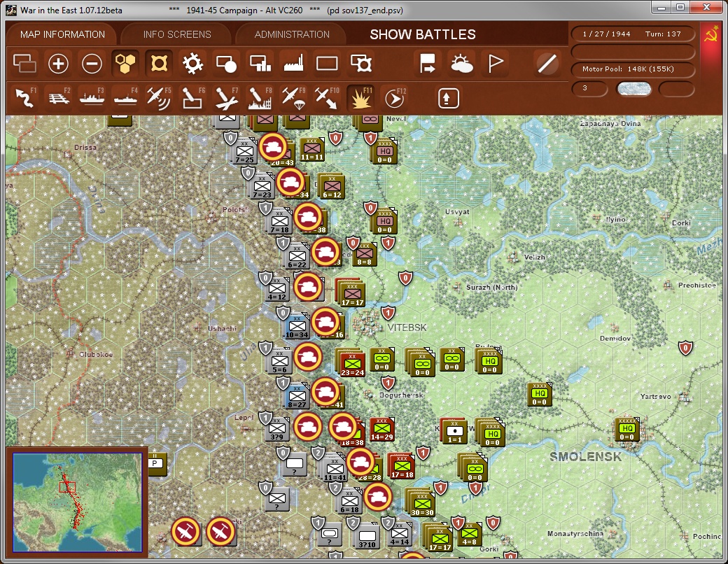Select the German unit marked 5=6
Screen dimensions: 728x564
[279, 361]
